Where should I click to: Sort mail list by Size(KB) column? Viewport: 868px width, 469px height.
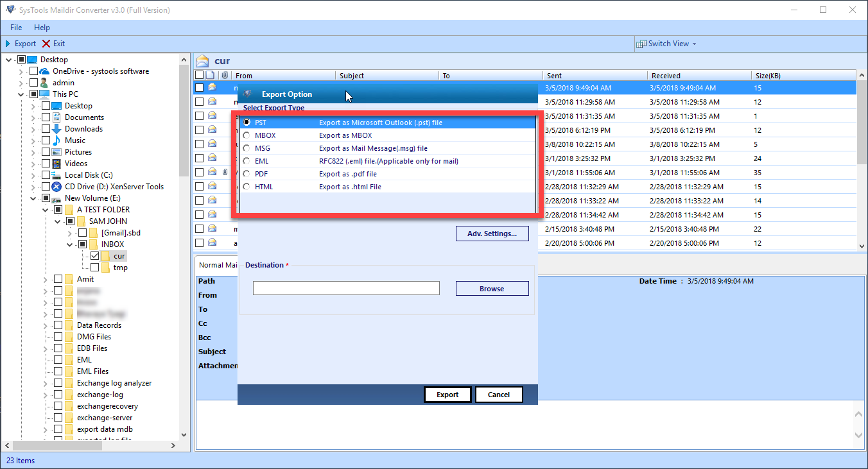pyautogui.click(x=804, y=76)
